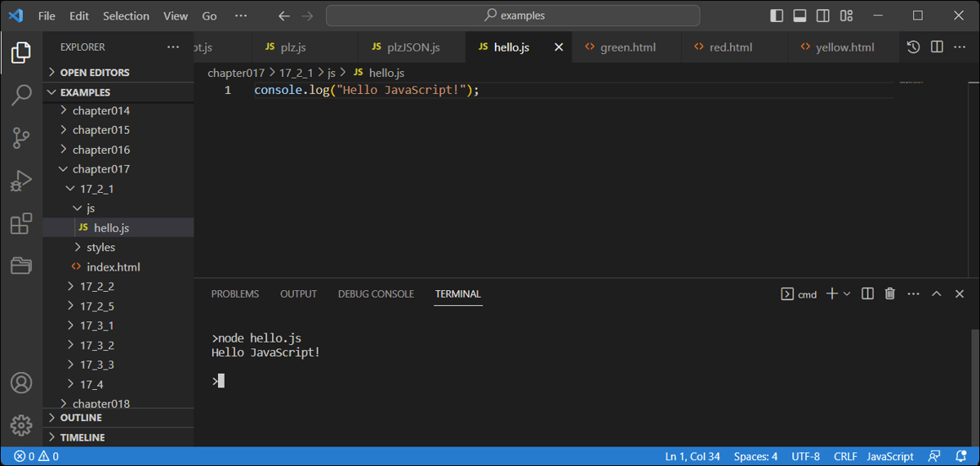
Task: Open the View menu
Action: (176, 16)
